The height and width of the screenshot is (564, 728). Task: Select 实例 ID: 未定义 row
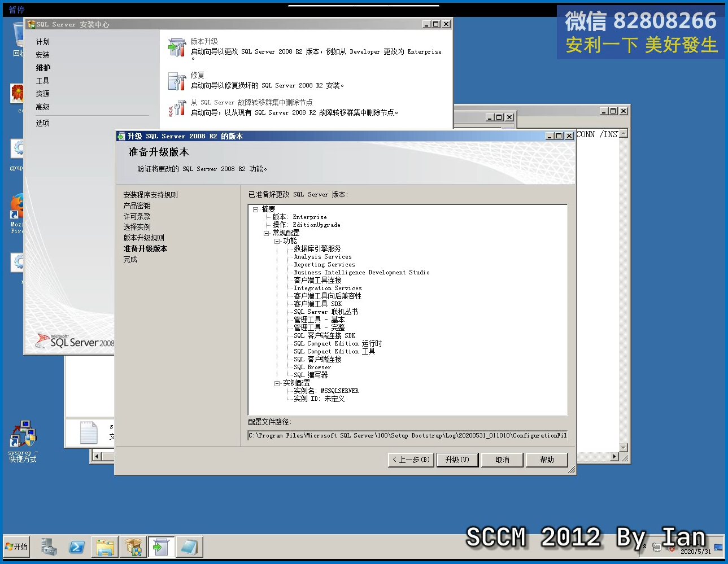pyautogui.click(x=319, y=399)
